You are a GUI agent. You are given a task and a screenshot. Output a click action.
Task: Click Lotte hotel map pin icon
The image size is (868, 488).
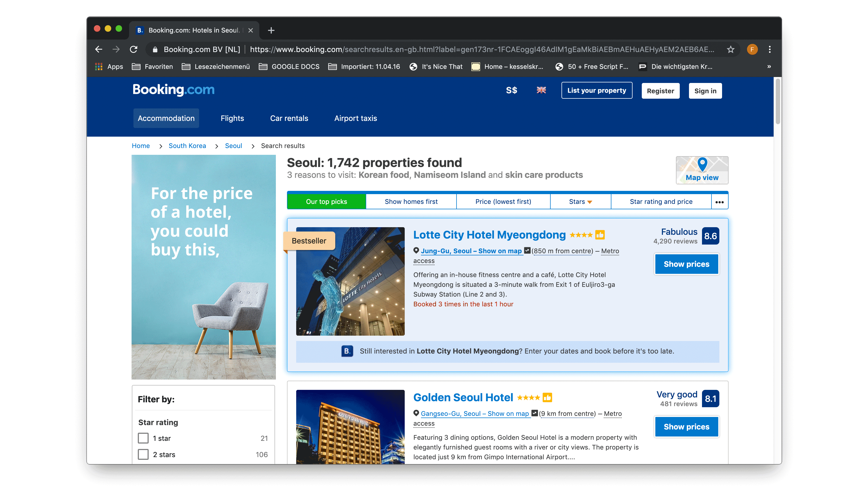416,250
